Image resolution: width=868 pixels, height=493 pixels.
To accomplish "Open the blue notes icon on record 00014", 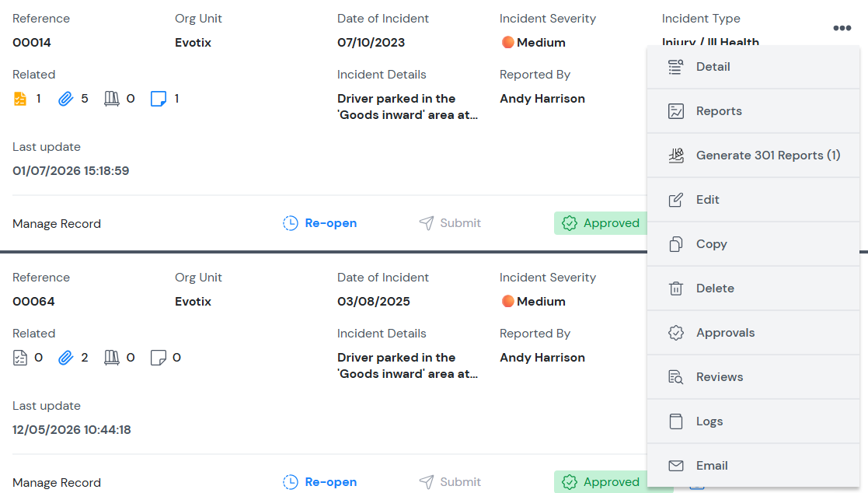I will point(159,99).
